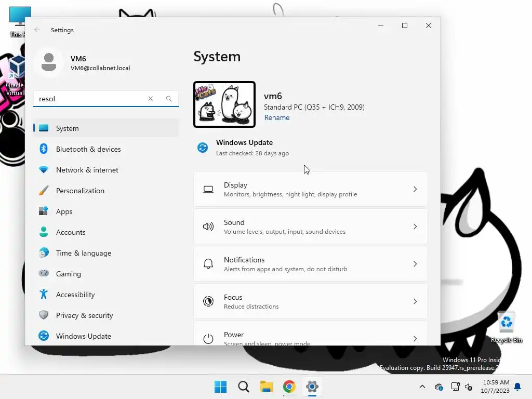The image size is (532, 399).
Task: Expand Focus via its chevron
Action: [x=415, y=301]
